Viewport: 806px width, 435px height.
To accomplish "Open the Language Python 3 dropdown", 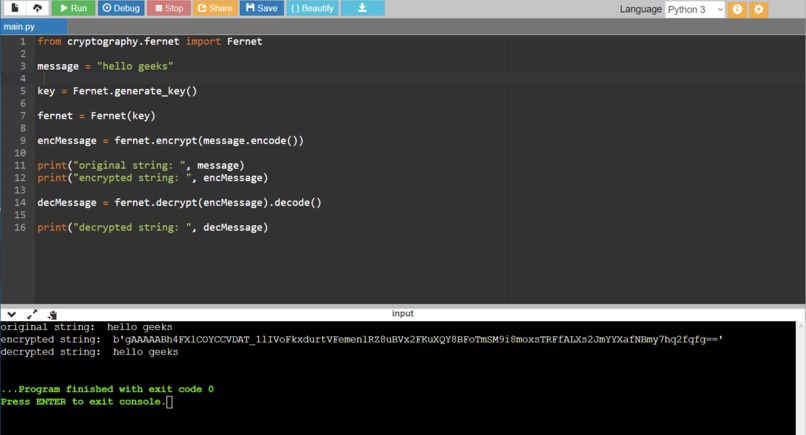I will (x=694, y=9).
